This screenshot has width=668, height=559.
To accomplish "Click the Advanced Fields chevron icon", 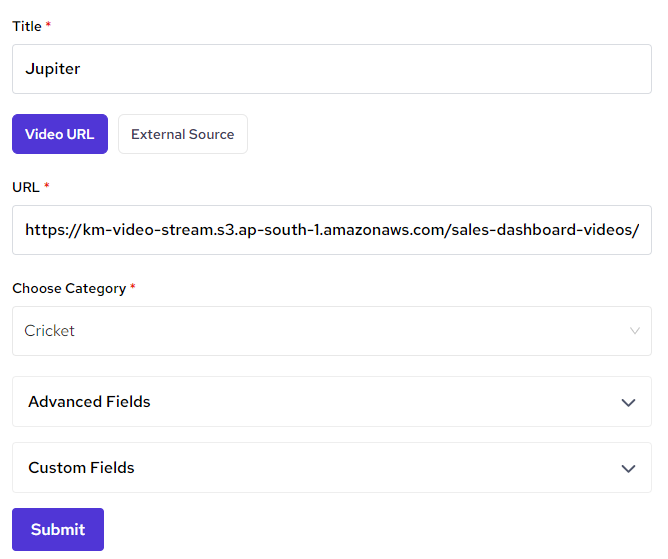I will (x=628, y=403).
